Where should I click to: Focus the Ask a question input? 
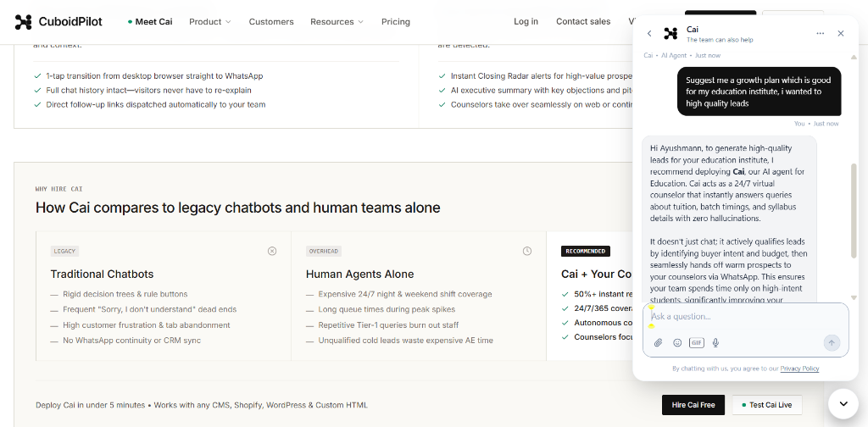pos(745,316)
